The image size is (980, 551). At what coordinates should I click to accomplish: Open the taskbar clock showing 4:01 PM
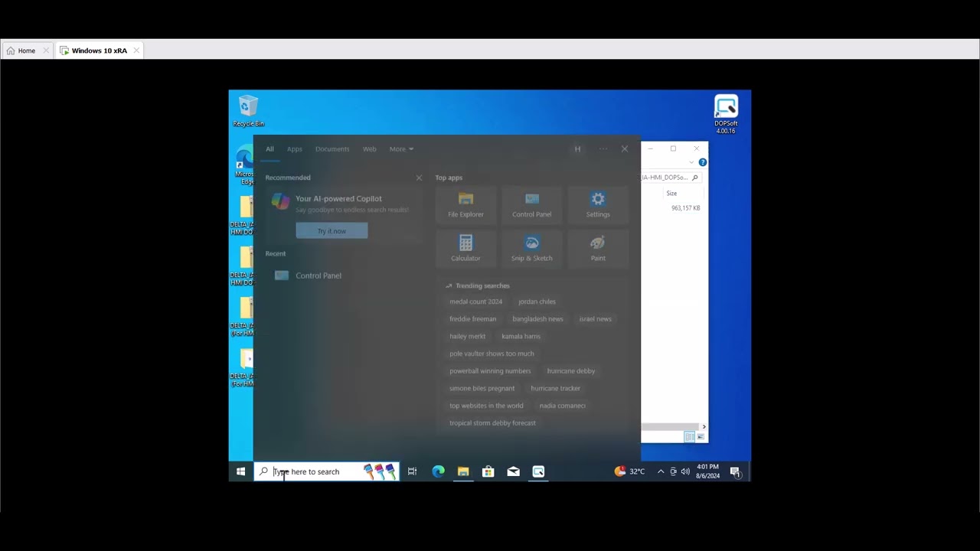pyautogui.click(x=707, y=471)
